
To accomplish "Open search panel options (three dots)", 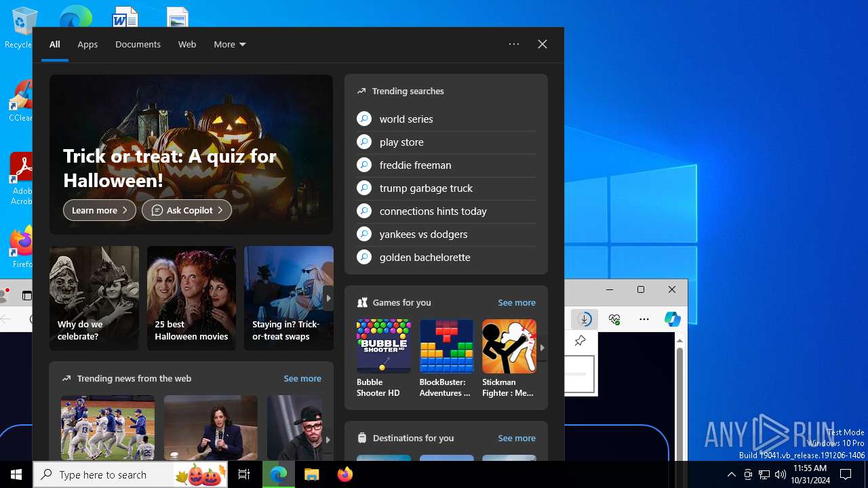I will (x=514, y=44).
